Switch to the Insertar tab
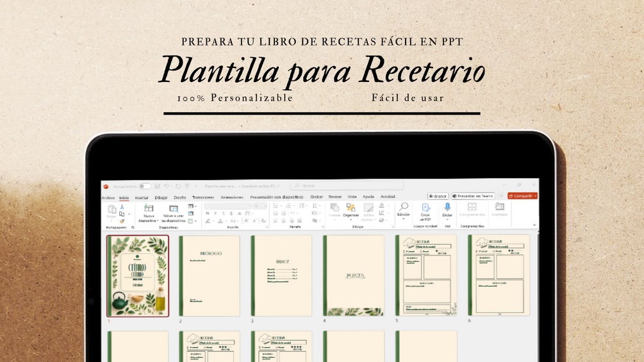Image resolution: width=644 pixels, height=362 pixels. (x=142, y=197)
